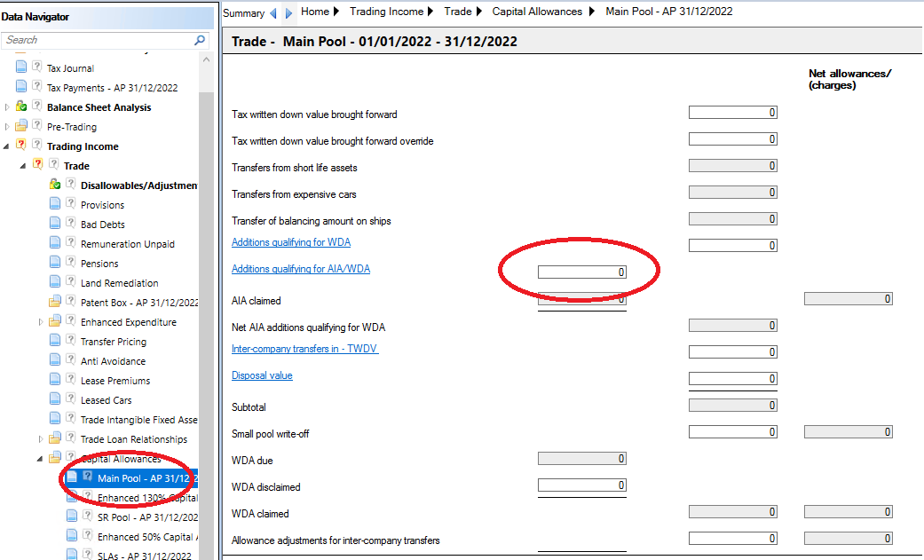924x560 pixels.
Task: Click the WDA disclaimed value field
Action: [582, 485]
